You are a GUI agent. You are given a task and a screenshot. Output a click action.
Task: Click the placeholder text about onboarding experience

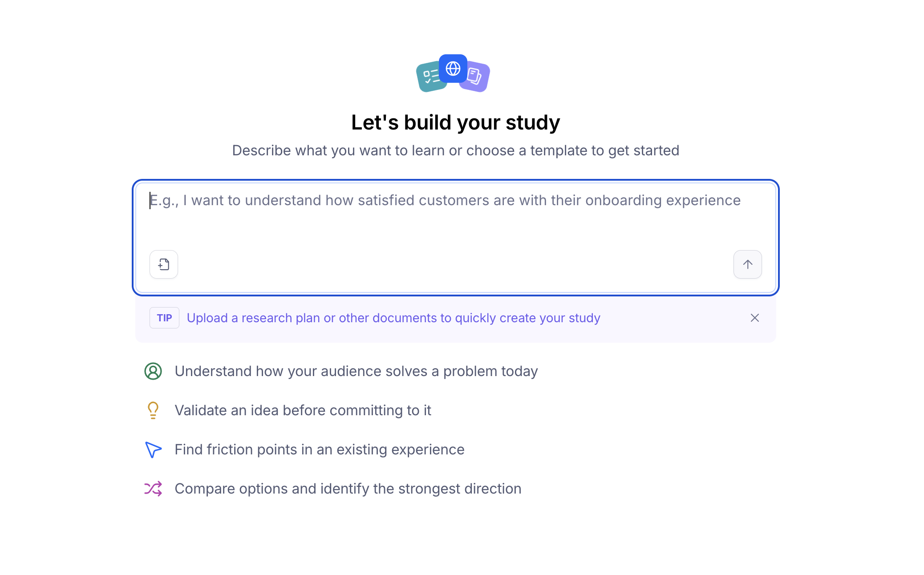445,200
